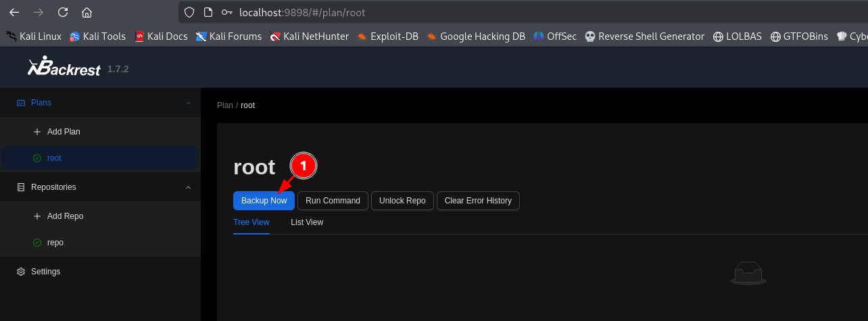Go to browser home via house icon
This screenshot has width=868, height=321.
(87, 12)
